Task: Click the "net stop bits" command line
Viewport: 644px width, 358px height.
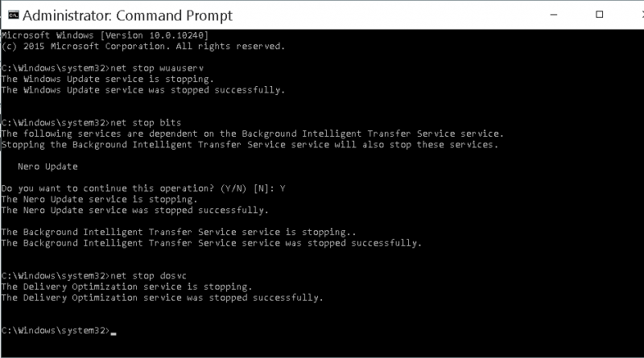Action: pyautogui.click(x=91, y=123)
